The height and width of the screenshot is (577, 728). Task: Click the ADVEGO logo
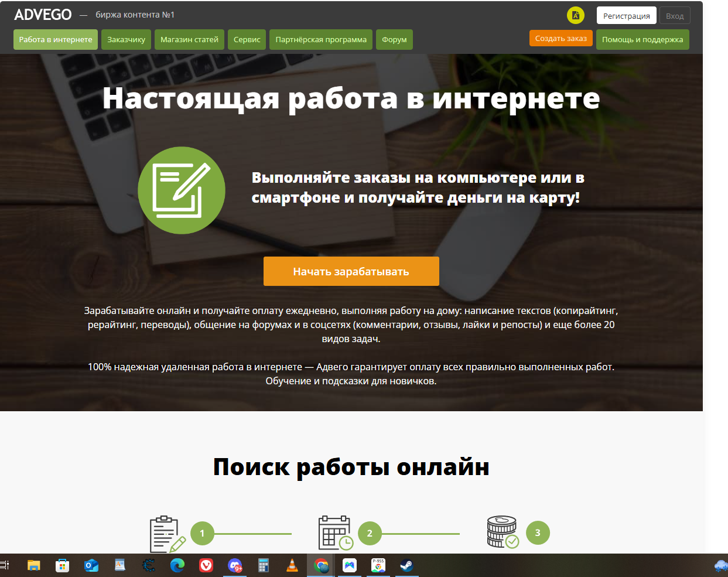tap(43, 15)
